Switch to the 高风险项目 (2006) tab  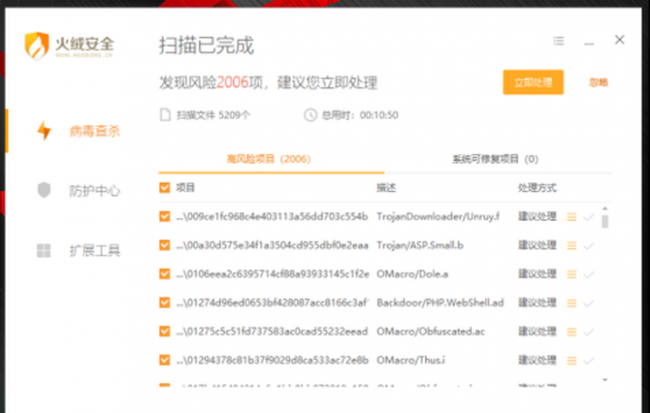click(269, 159)
